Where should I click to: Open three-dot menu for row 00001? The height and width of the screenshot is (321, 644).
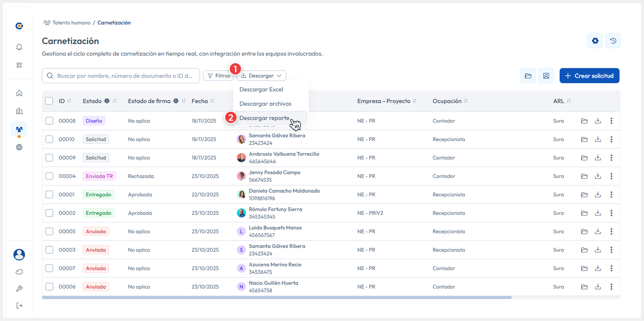click(x=611, y=195)
